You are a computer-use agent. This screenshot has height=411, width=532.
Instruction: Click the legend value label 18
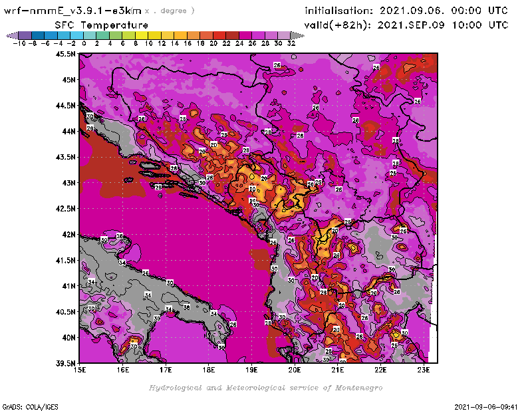tap(201, 43)
